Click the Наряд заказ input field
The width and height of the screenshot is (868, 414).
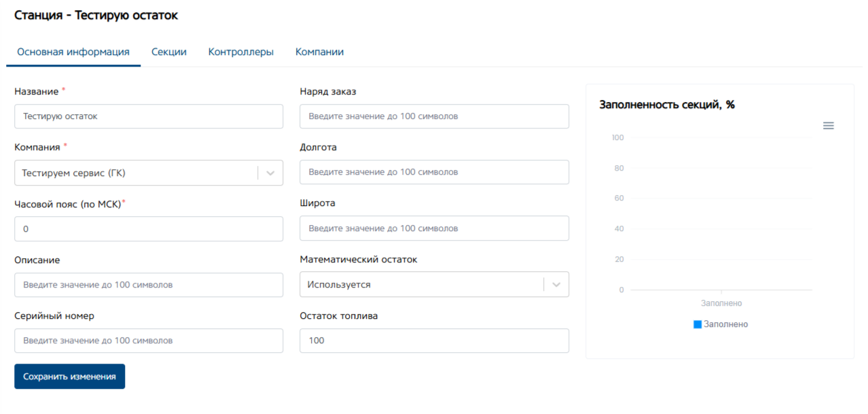(434, 116)
